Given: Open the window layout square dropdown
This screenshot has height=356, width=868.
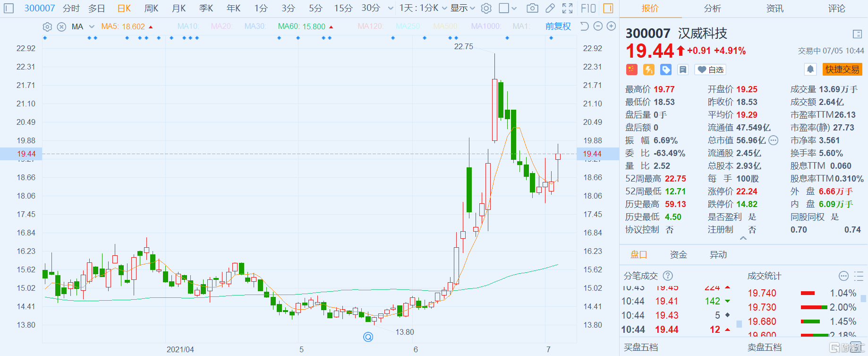Looking at the screenshot, I should click(508, 8).
